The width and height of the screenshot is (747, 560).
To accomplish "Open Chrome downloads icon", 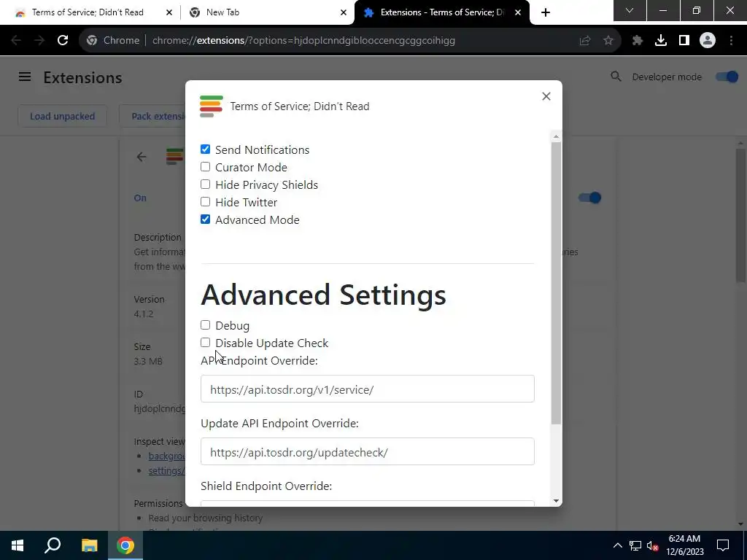I will pos(661,41).
